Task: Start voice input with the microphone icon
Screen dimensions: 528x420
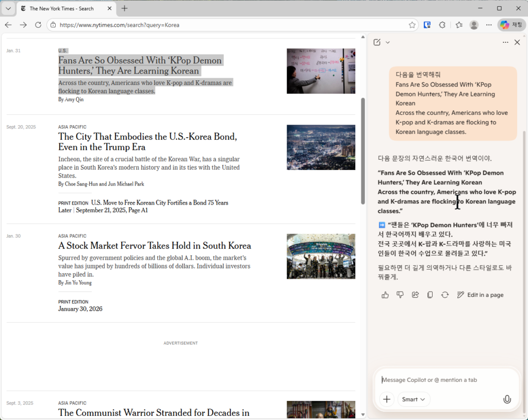Action: pos(507,399)
